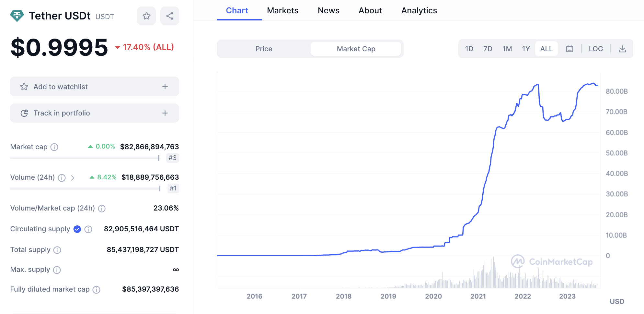Expand Add to watchlist plus
The height and width of the screenshot is (314, 644).
(x=165, y=87)
